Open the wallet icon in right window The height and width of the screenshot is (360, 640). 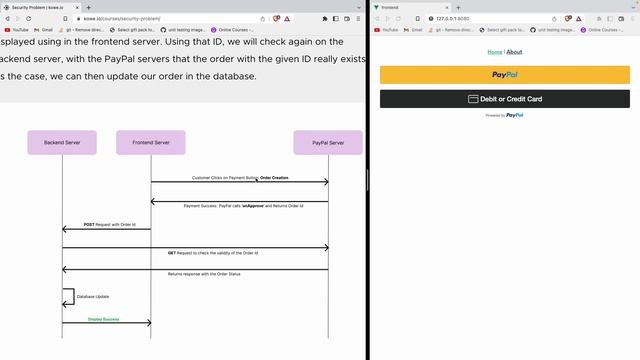click(x=621, y=19)
